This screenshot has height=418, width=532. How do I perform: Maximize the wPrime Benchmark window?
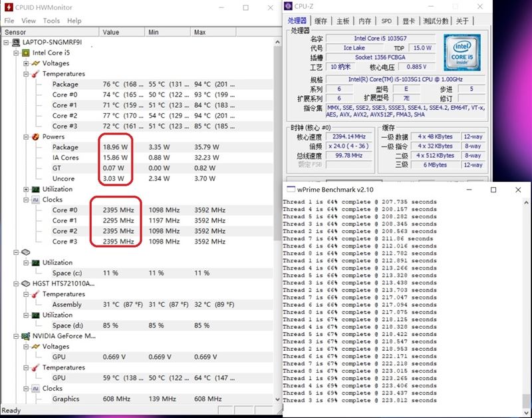click(493, 190)
